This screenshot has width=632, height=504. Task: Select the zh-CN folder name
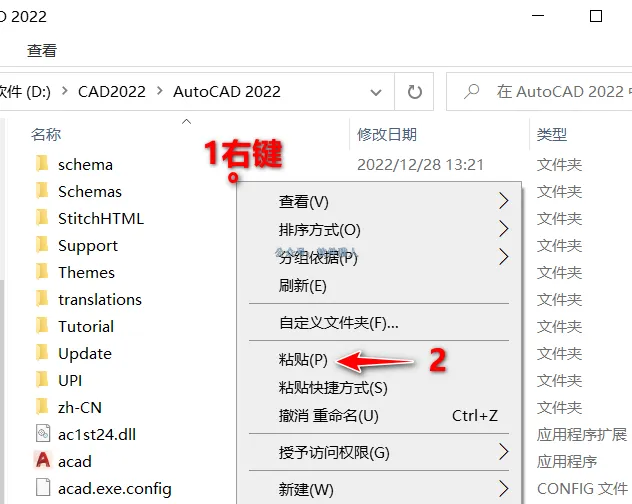80,408
